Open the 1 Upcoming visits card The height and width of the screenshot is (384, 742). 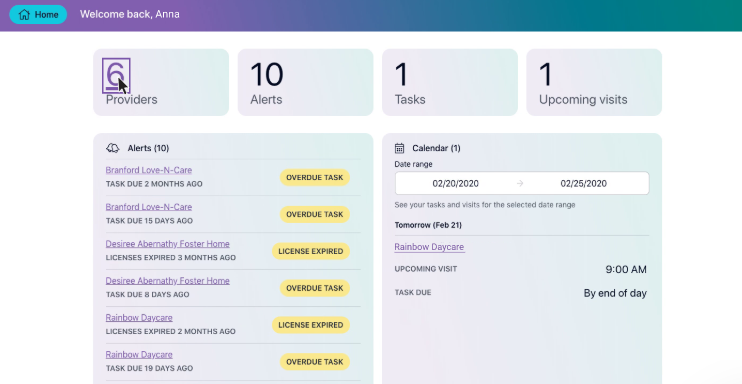click(x=594, y=82)
